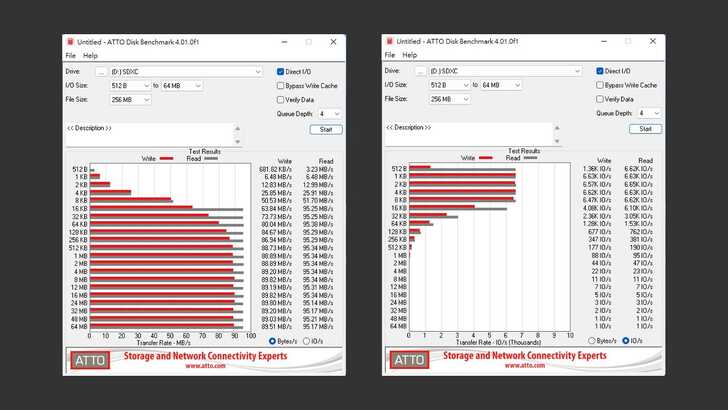The height and width of the screenshot is (410, 728).
Task: Open File menu in right ATTO window
Action: click(x=390, y=55)
